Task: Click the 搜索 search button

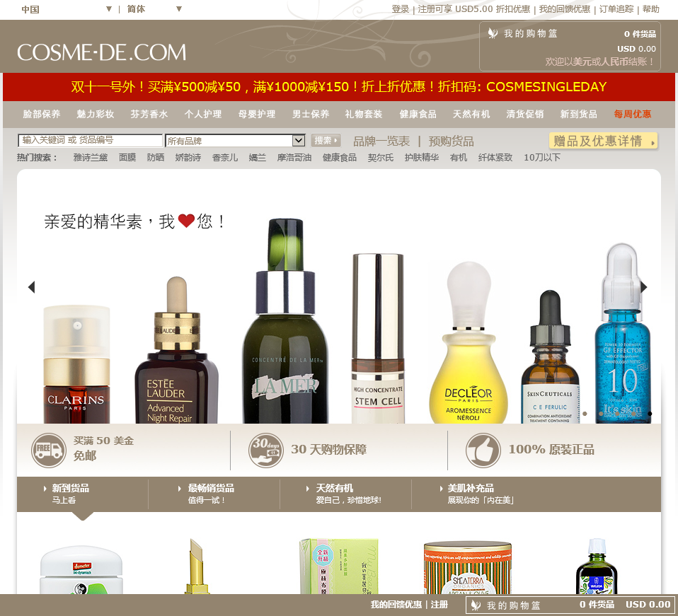Action: point(326,141)
